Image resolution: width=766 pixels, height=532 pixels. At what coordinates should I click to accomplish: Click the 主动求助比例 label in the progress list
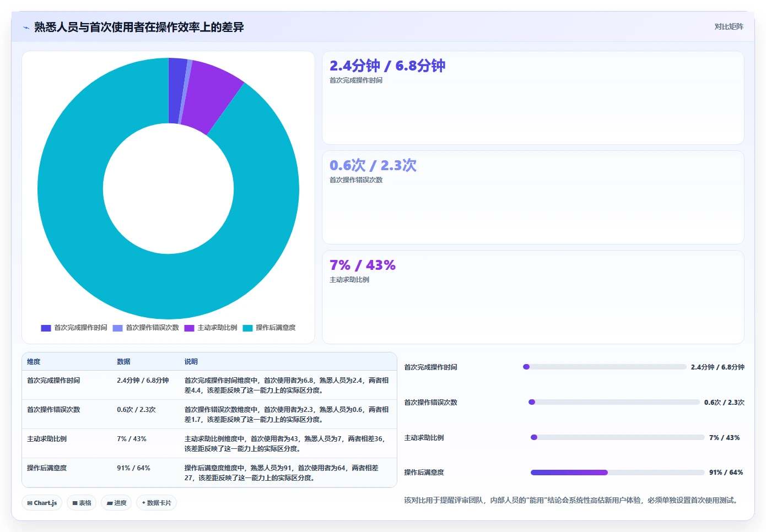pyautogui.click(x=424, y=438)
